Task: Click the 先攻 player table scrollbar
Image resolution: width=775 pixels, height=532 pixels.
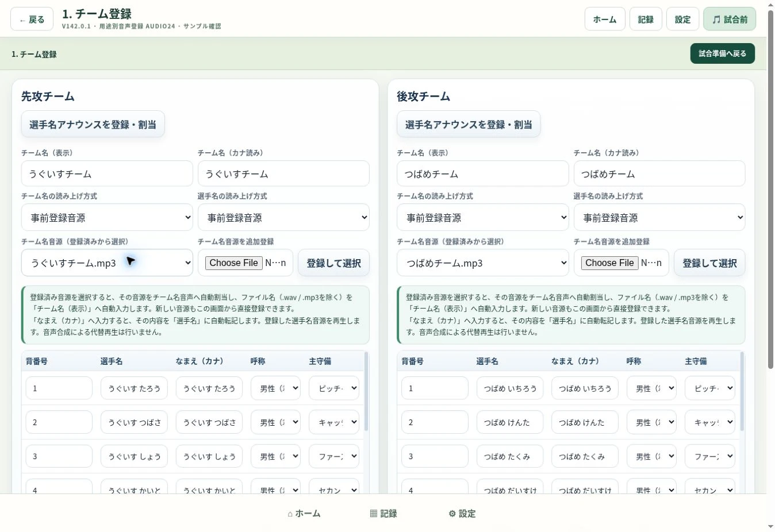Action: [x=366, y=391]
